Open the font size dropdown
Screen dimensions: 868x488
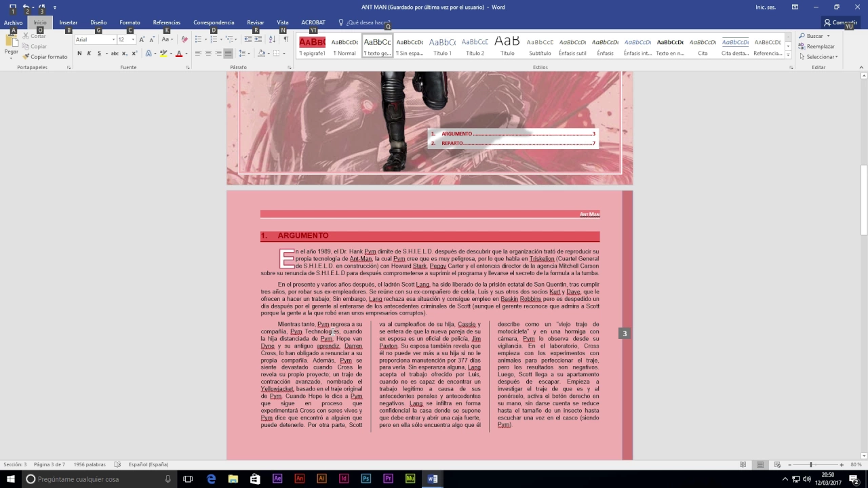133,39
